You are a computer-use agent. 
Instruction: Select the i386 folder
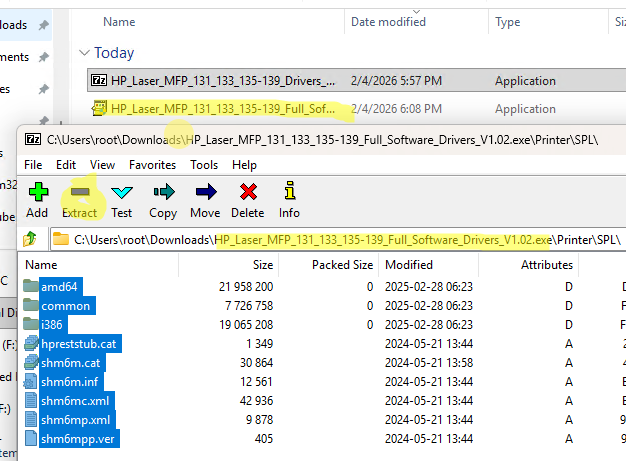(x=52, y=325)
